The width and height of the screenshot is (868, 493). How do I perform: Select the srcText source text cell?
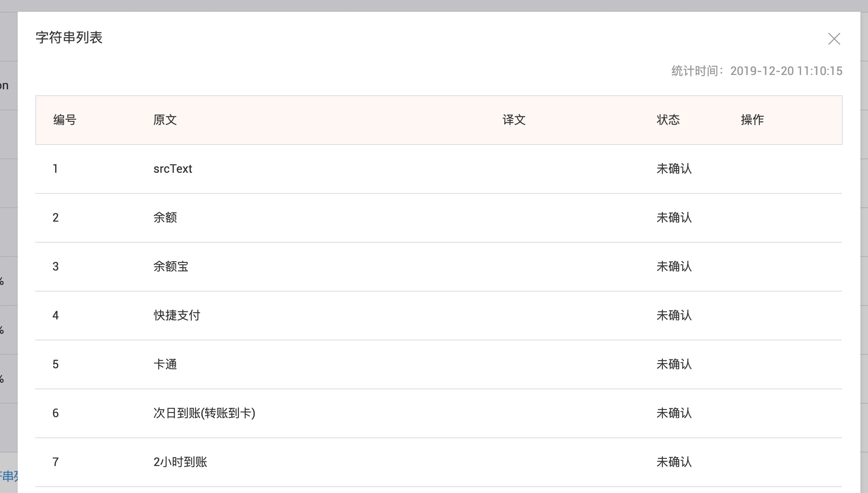[173, 169]
